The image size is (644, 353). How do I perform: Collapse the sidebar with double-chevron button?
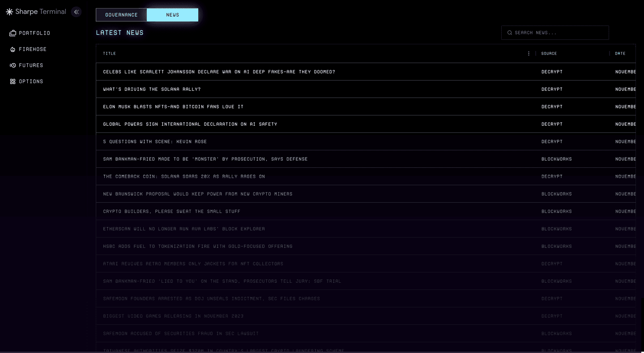coord(77,12)
